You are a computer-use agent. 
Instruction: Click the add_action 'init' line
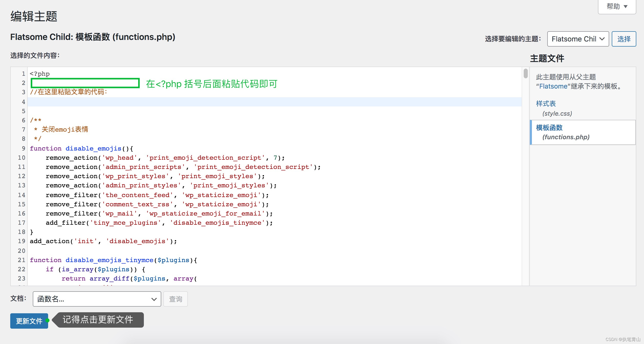point(103,241)
